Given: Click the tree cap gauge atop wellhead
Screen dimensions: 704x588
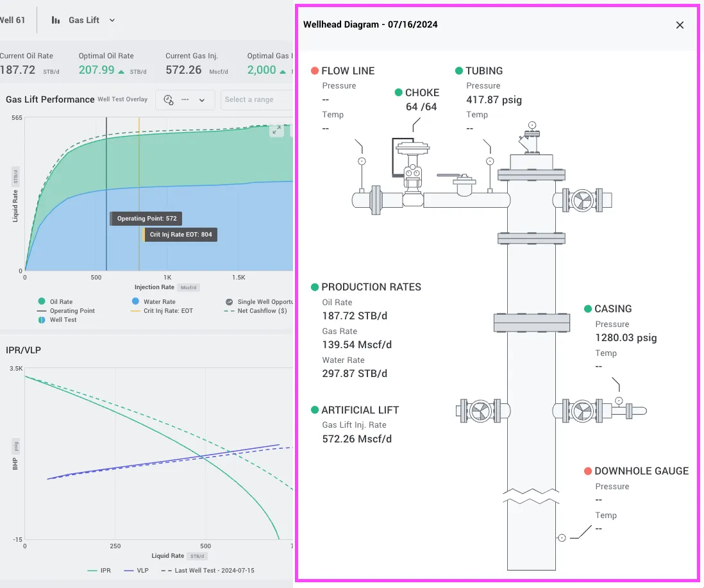Looking at the screenshot, I should click(x=532, y=125).
